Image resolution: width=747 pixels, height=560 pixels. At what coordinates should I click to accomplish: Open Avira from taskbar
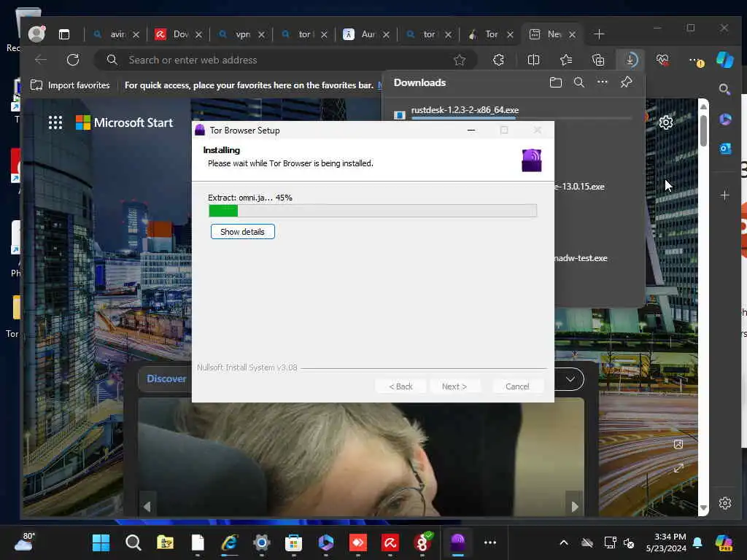click(390, 542)
